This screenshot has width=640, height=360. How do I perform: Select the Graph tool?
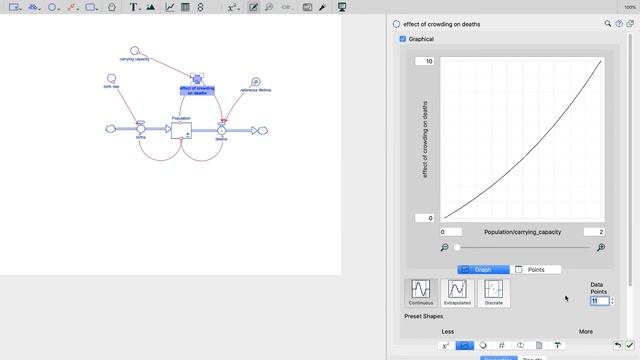tap(170, 7)
